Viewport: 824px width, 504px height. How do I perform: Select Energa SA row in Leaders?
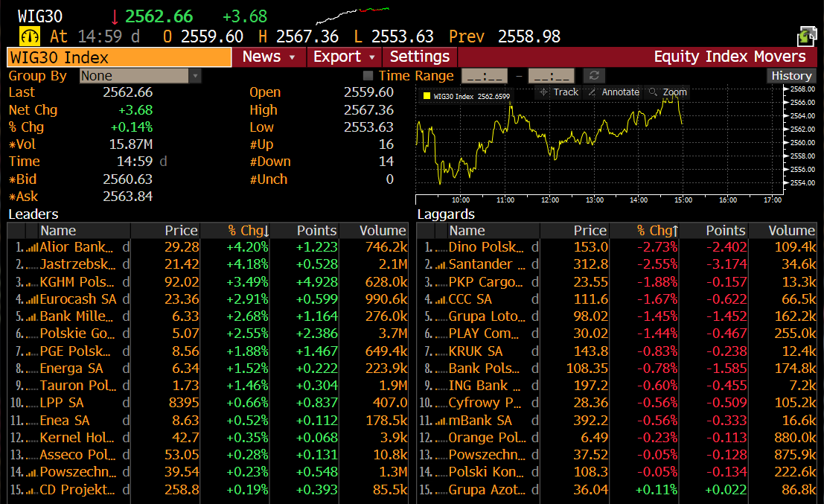pyautogui.click(x=208, y=369)
